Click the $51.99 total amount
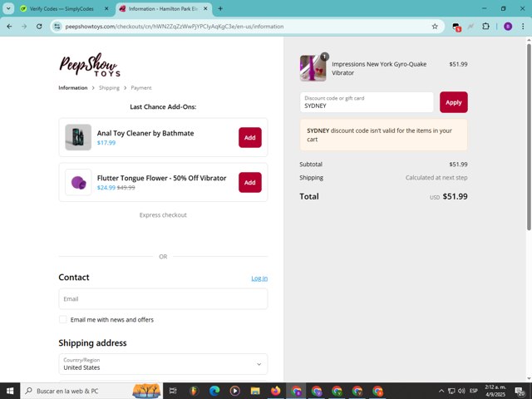Image resolution: width=532 pixels, height=399 pixels. pos(455,196)
